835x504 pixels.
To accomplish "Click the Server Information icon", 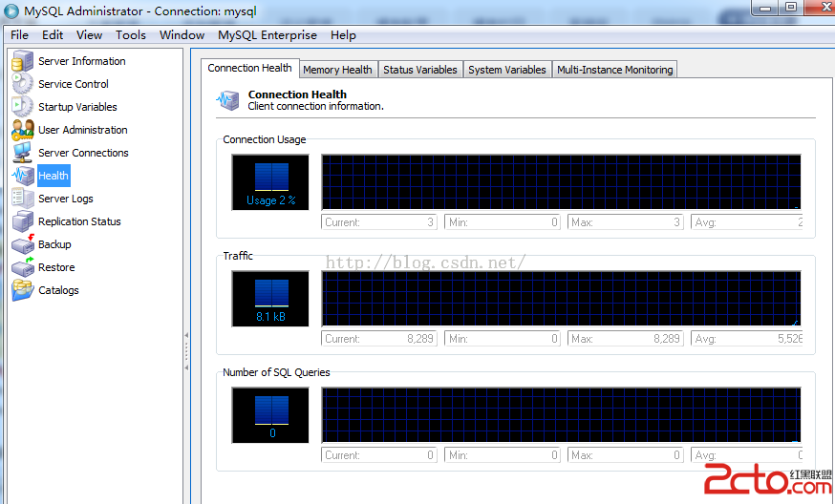I will [22, 61].
